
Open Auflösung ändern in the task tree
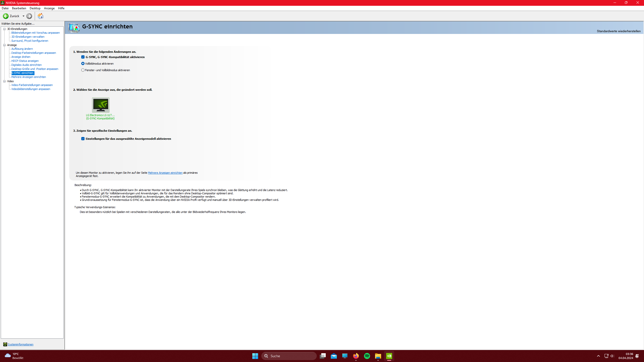tap(22, 49)
